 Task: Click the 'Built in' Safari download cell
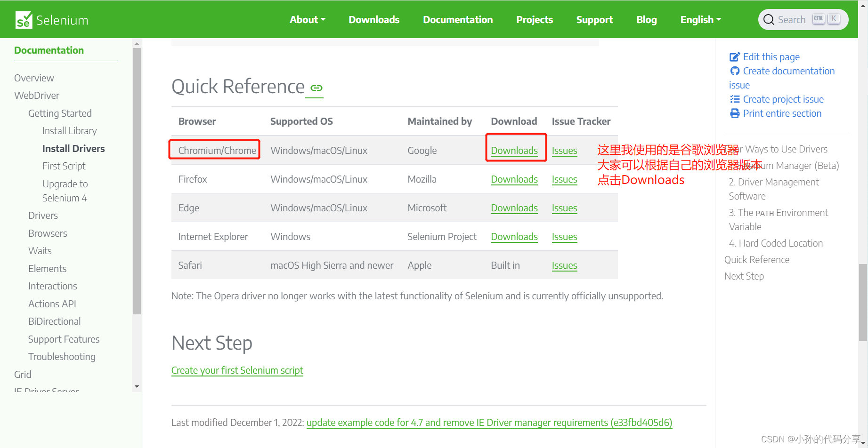click(x=505, y=265)
